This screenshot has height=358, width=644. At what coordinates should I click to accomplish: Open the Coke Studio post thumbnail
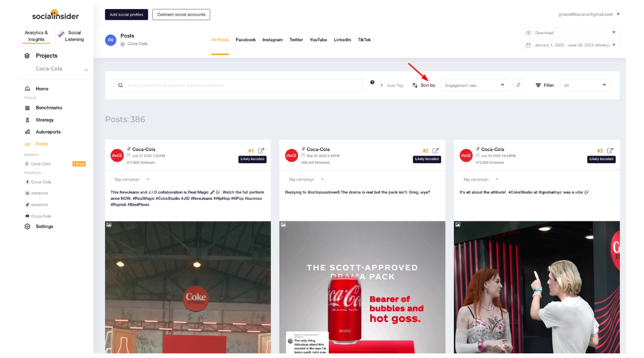pyautogui.click(x=188, y=287)
